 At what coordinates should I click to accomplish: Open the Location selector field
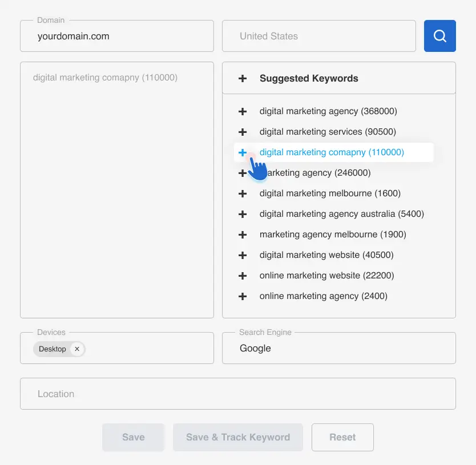(x=237, y=393)
